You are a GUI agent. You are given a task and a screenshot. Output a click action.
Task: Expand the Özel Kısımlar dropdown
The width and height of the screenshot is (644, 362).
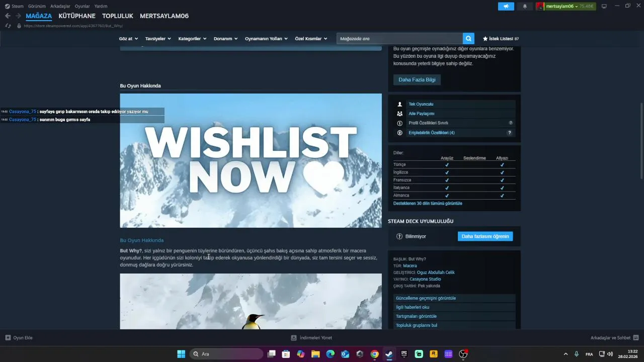311,39
